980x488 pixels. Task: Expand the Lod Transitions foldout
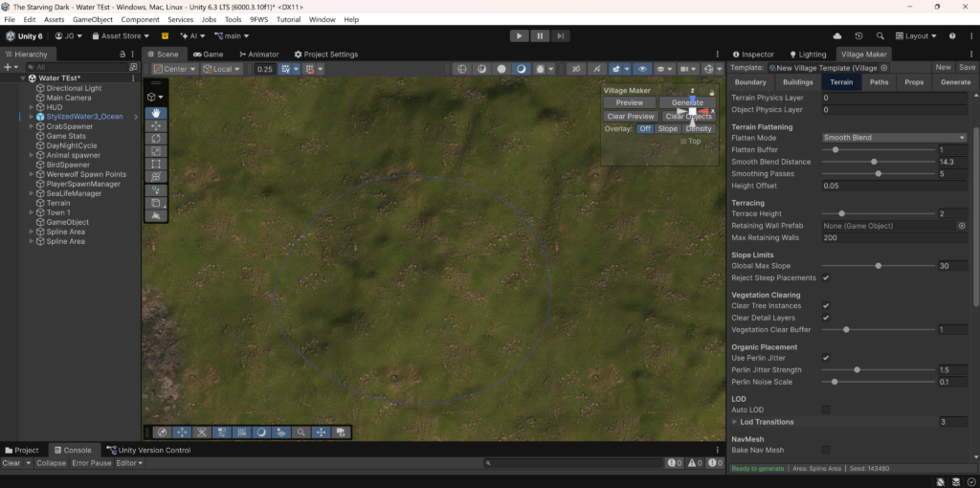click(735, 422)
